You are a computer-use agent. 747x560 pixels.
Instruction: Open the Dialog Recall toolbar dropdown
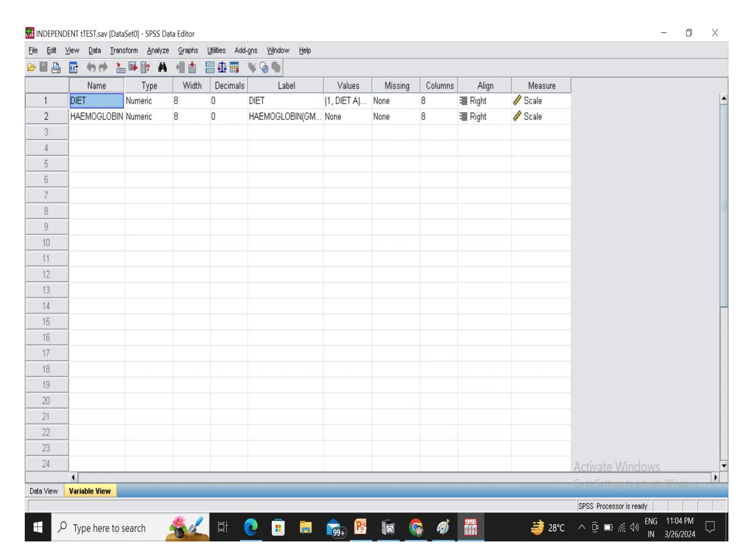(73, 67)
